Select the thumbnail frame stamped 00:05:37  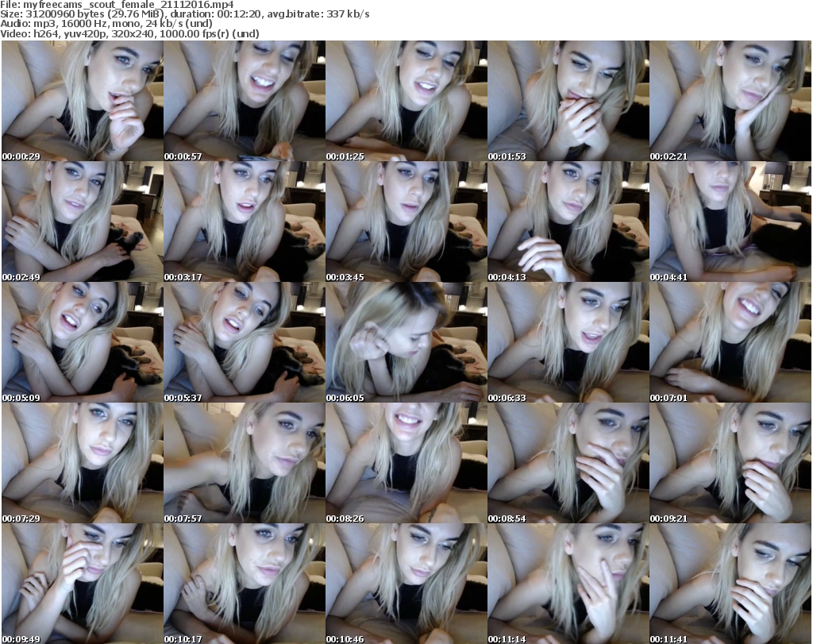245,343
